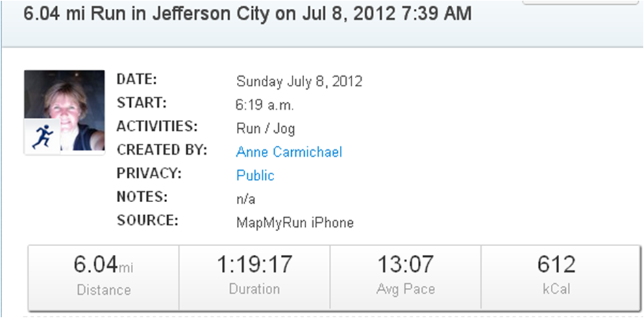
Task: Click the running figure activity icon
Action: click(x=42, y=136)
